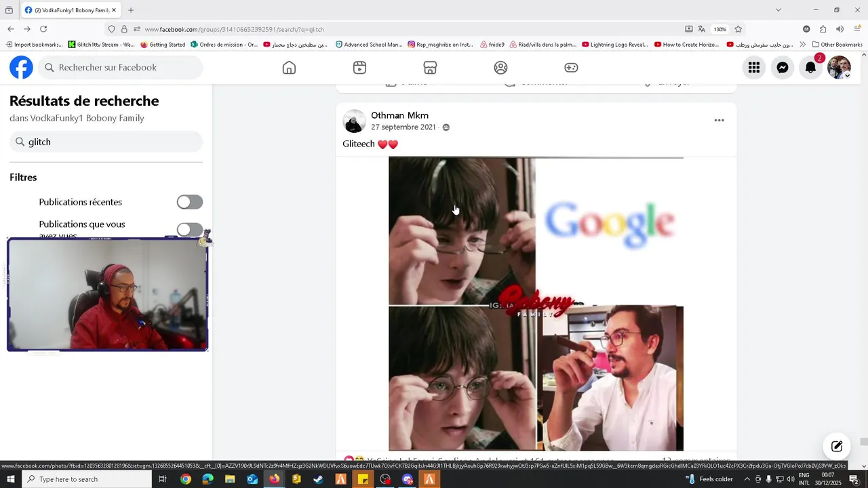868x488 pixels.
Task: Reload the page with the refresh icon
Action: click(43, 29)
